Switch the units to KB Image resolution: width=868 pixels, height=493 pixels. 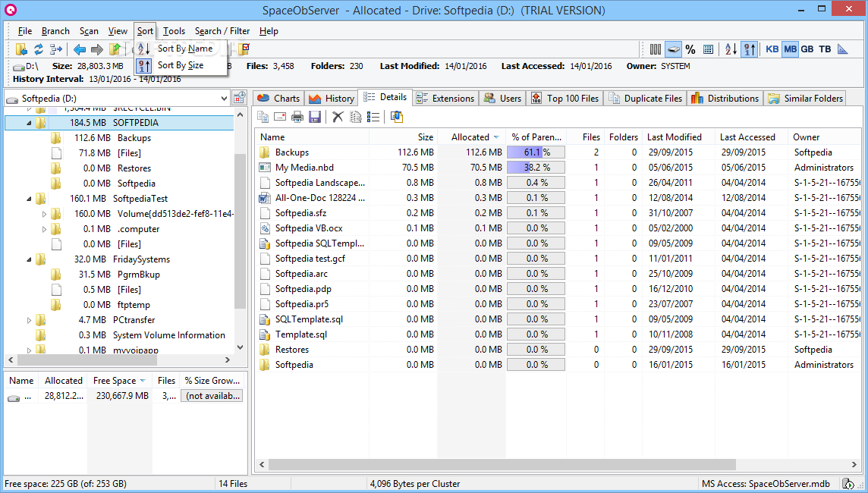(772, 49)
